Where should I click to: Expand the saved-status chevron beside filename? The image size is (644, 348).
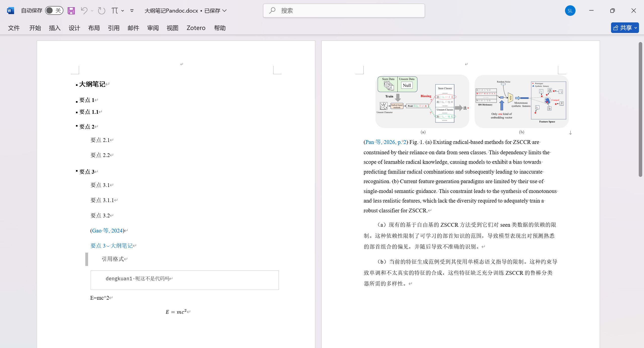(x=225, y=11)
